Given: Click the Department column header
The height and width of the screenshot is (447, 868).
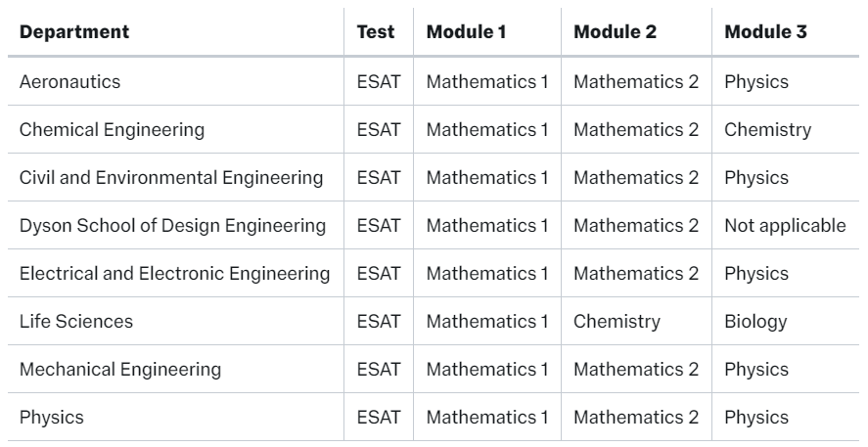Looking at the screenshot, I should [74, 32].
